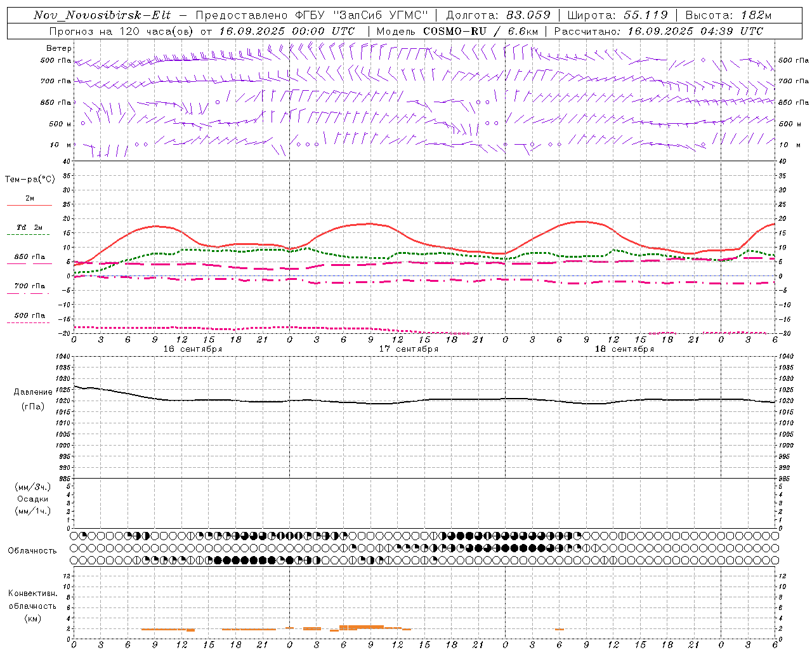
Task: Click the Прогноз на 120 часа(ов) text
Action: (122, 31)
